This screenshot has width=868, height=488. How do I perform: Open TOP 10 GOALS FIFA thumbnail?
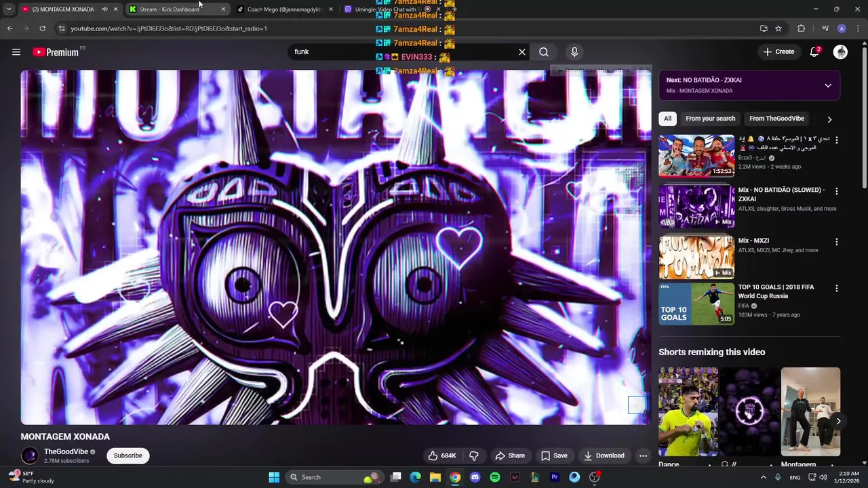pos(696,304)
